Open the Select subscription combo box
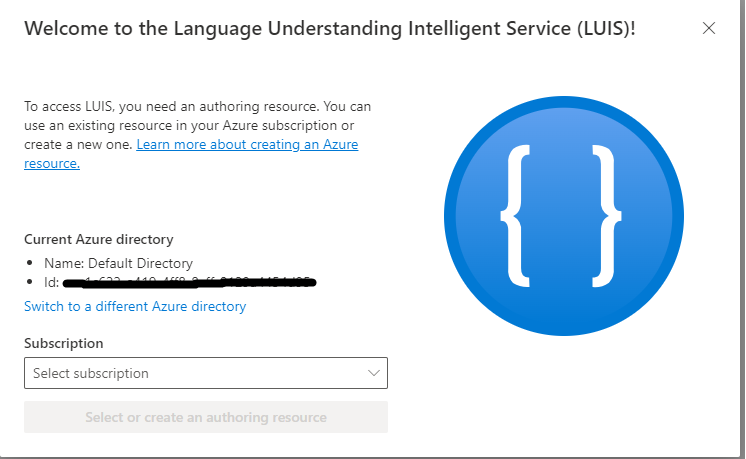This screenshot has height=459, width=746. pos(205,373)
